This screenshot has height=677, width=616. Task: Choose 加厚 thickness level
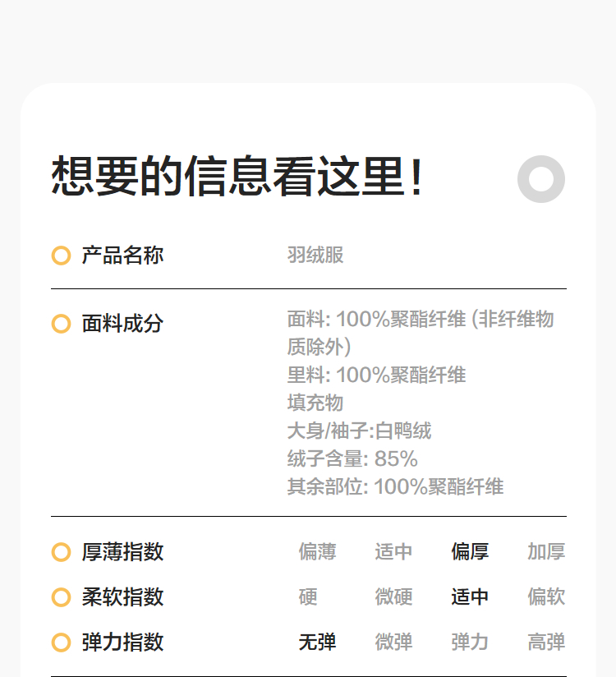click(546, 552)
